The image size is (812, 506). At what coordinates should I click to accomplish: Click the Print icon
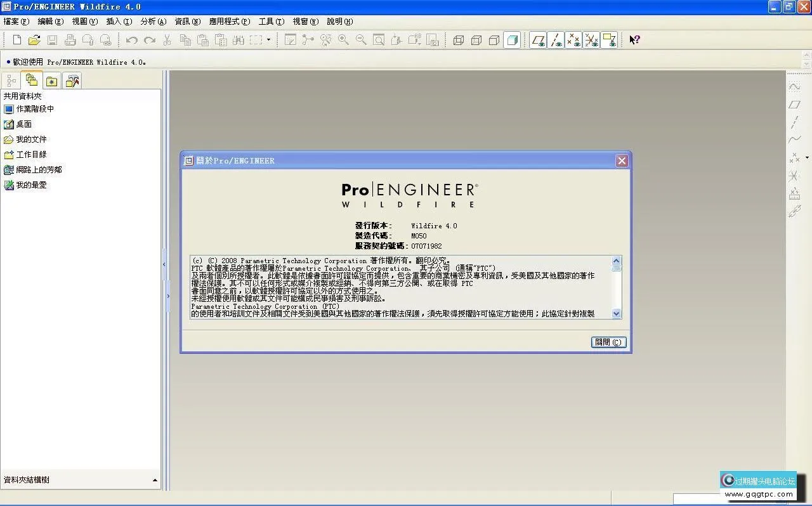(70, 39)
